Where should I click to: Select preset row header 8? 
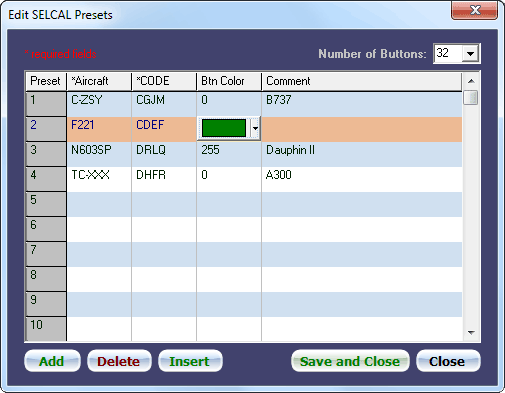pyautogui.click(x=46, y=279)
